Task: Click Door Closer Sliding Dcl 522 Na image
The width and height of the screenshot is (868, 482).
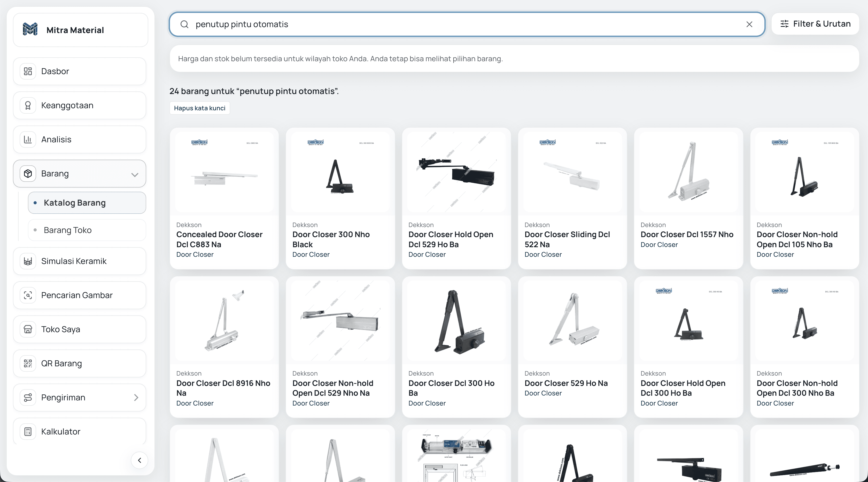Action: [x=572, y=172]
